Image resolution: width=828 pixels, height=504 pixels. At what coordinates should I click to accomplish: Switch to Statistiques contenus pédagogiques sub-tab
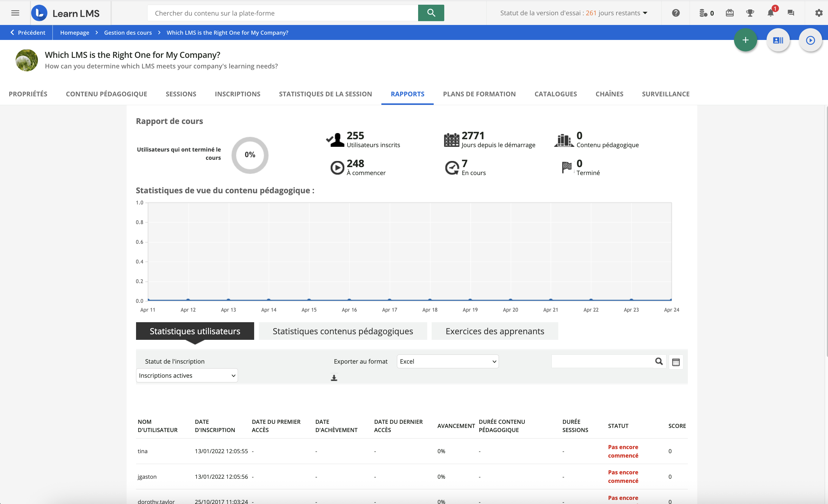pyautogui.click(x=343, y=331)
